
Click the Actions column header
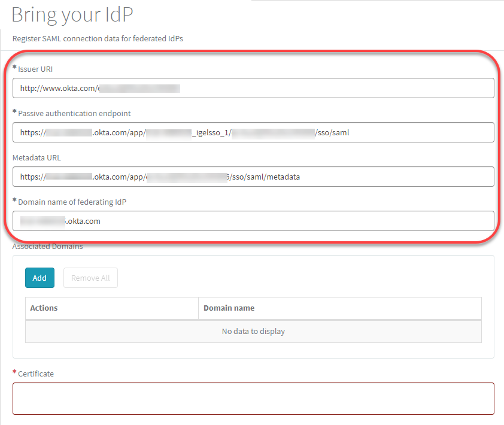coord(44,308)
